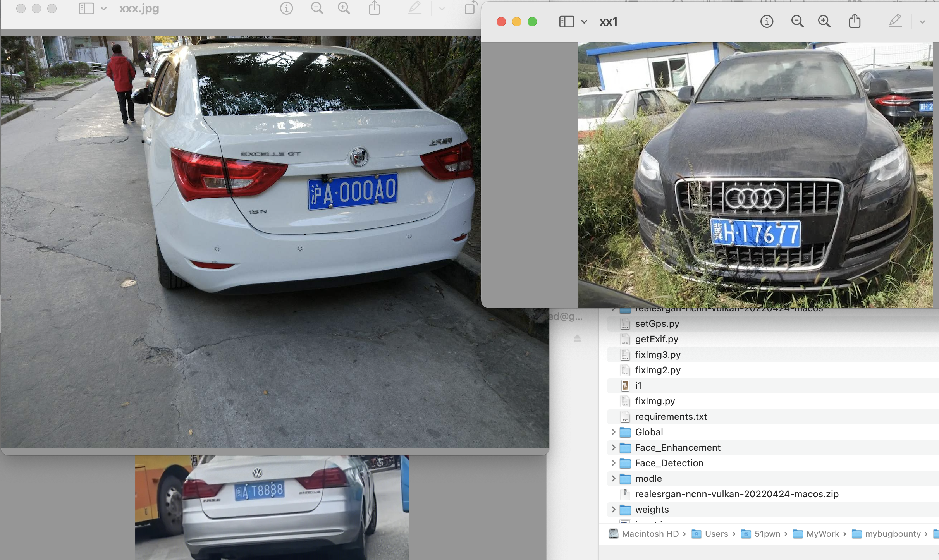Zoom in on xxx.jpg image

click(x=344, y=8)
